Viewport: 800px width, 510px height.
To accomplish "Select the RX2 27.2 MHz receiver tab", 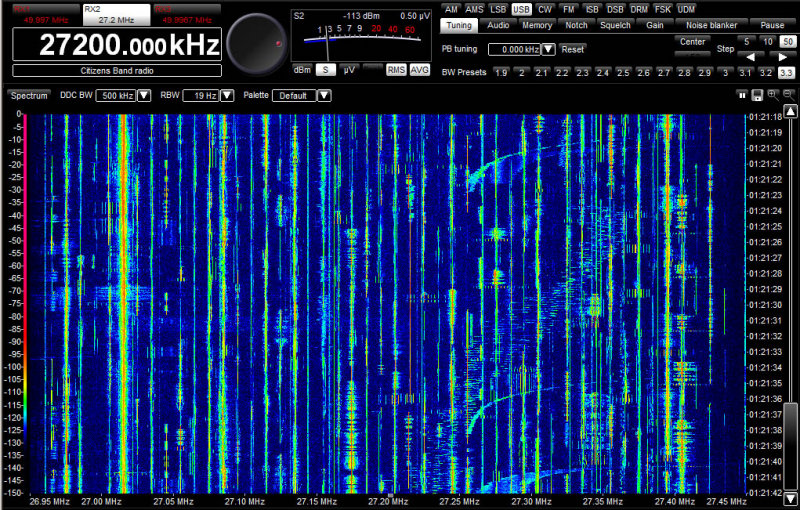I will [116, 15].
